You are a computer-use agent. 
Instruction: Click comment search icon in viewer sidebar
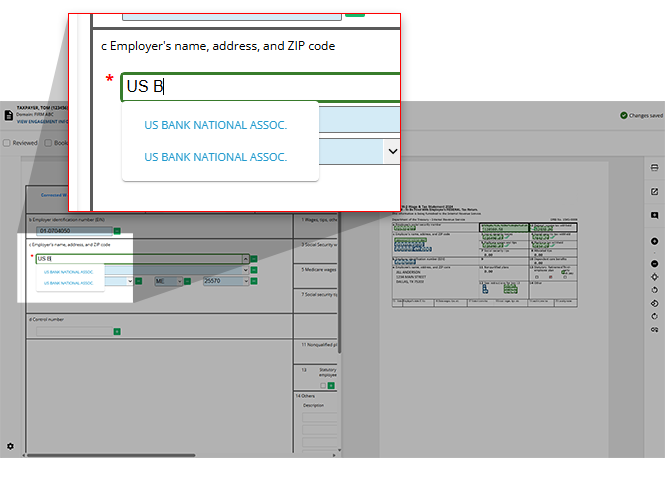click(654, 216)
